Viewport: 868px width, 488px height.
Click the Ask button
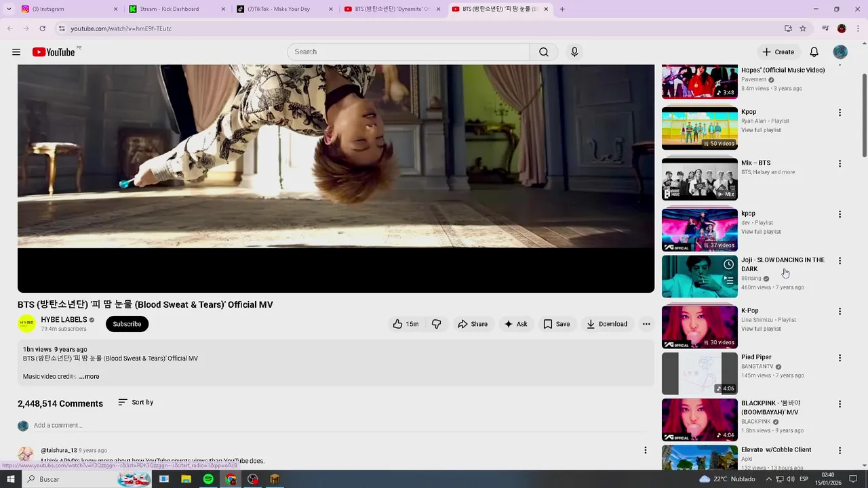(515, 324)
